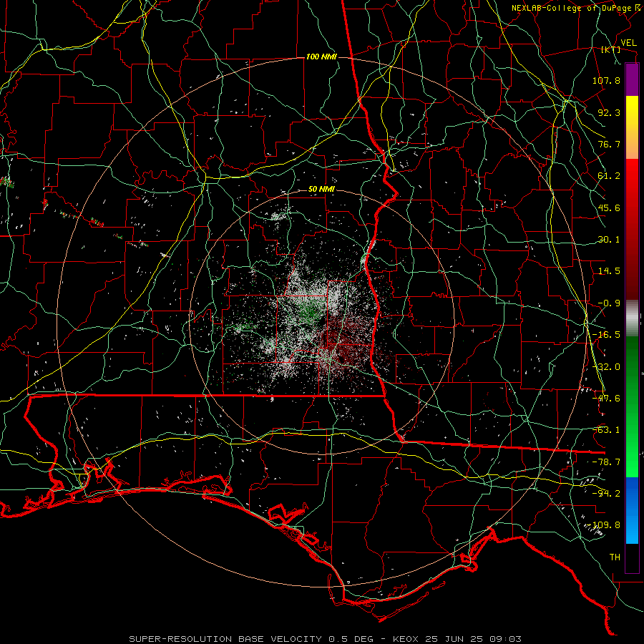Click the [KT] units label
Screen dimensions: 644x644
pyautogui.click(x=610, y=49)
